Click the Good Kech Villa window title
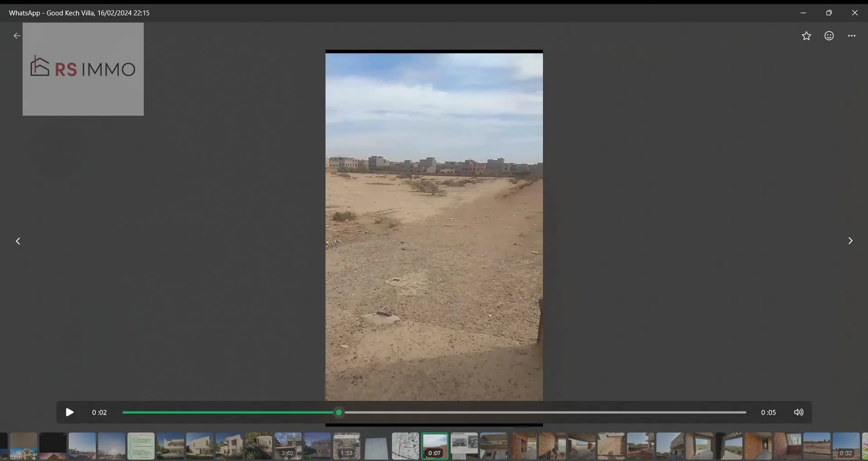The image size is (868, 461). tap(79, 13)
